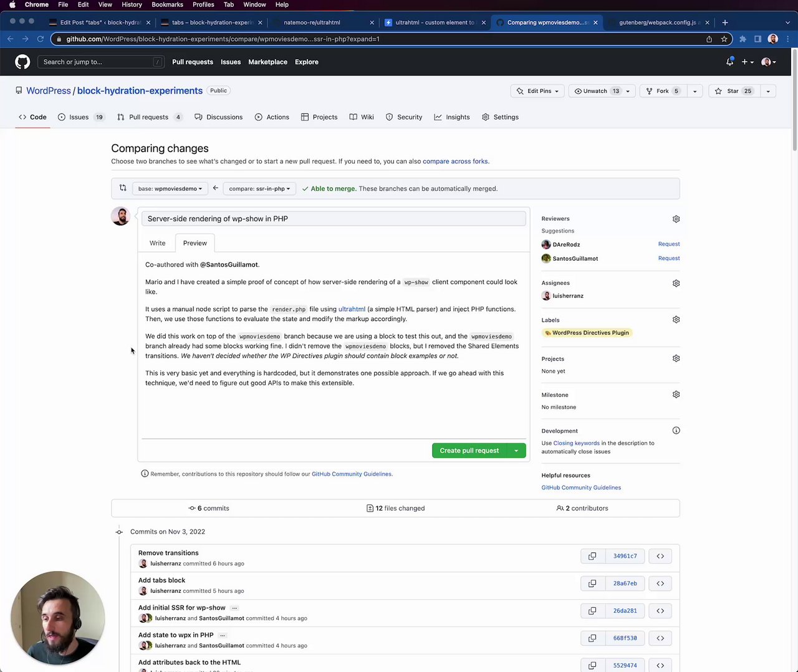Image resolution: width=798 pixels, height=672 pixels.
Task: Request review from DAreRodz
Action: pos(669,244)
